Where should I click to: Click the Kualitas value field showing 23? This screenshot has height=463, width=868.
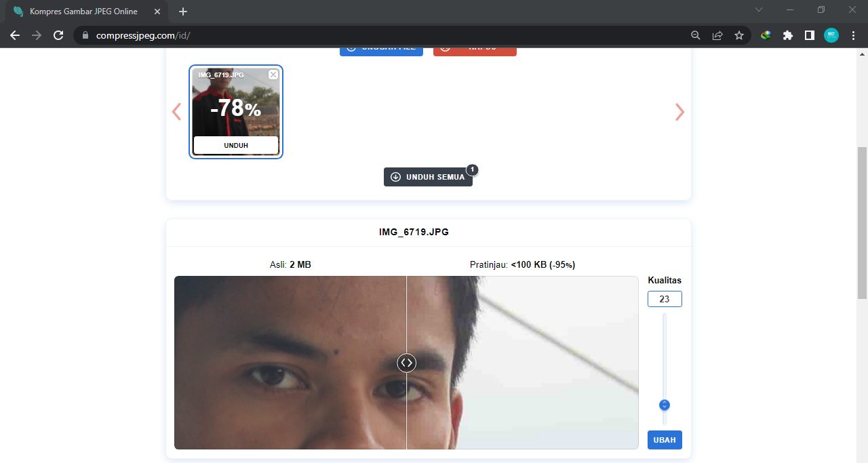click(x=665, y=299)
